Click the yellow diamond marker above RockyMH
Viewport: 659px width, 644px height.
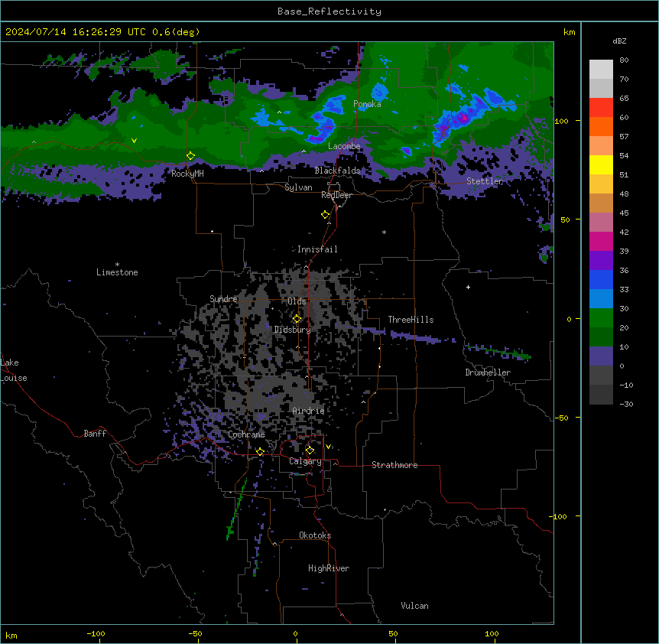click(191, 156)
